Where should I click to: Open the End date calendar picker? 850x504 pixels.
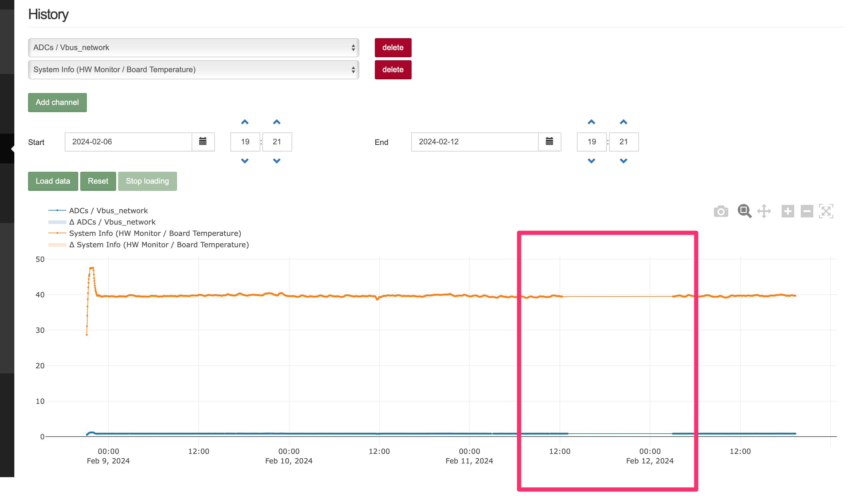[549, 142]
